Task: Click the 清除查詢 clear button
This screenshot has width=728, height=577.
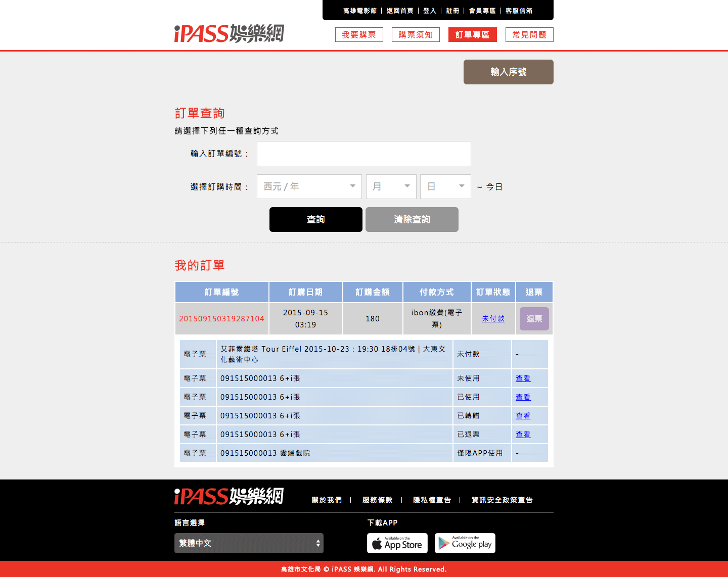Action: pyautogui.click(x=412, y=219)
